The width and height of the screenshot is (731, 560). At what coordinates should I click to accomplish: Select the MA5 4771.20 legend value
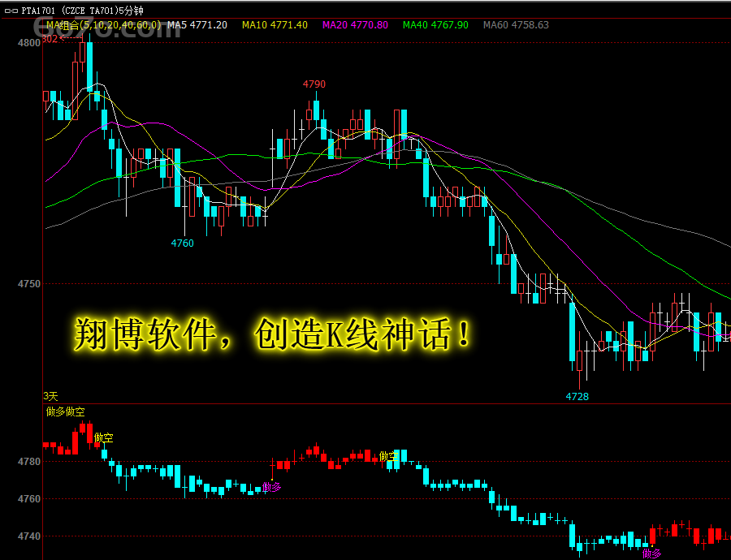coord(197,25)
